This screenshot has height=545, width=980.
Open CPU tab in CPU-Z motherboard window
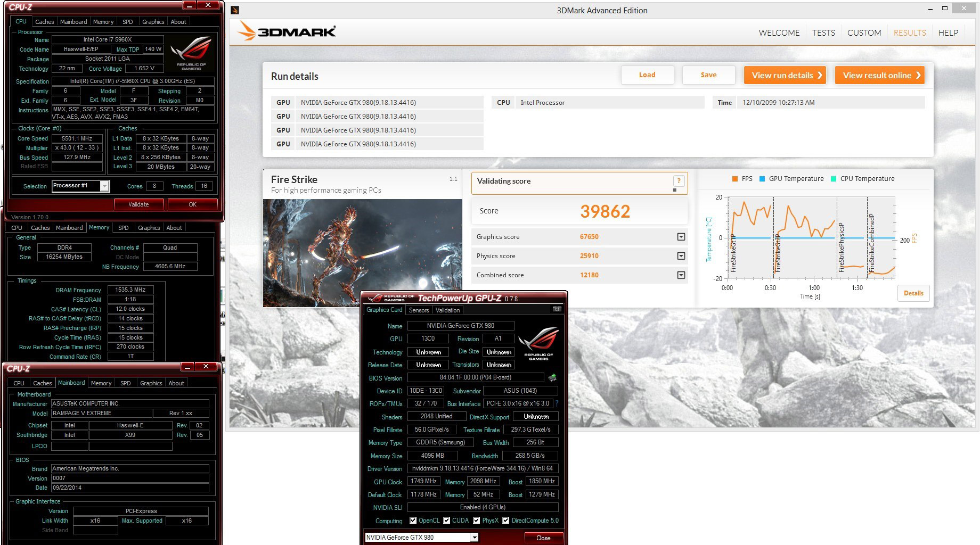tap(19, 383)
